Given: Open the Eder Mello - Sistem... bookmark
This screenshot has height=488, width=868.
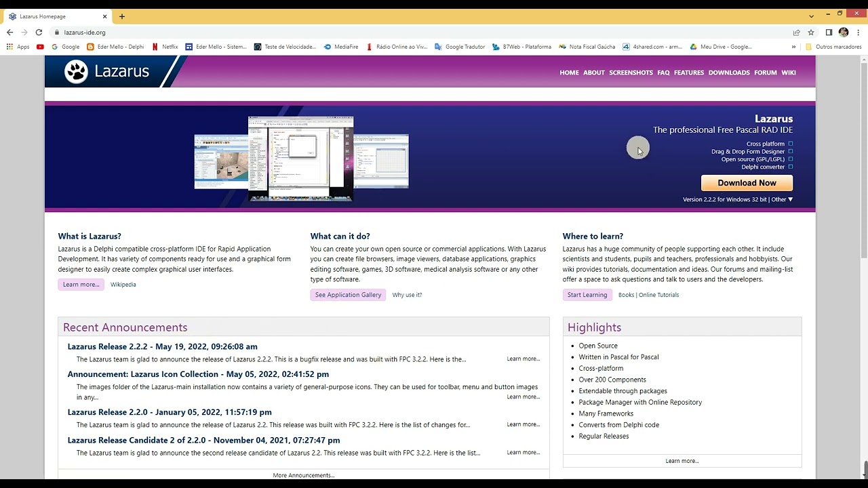Looking at the screenshot, I should tap(216, 47).
